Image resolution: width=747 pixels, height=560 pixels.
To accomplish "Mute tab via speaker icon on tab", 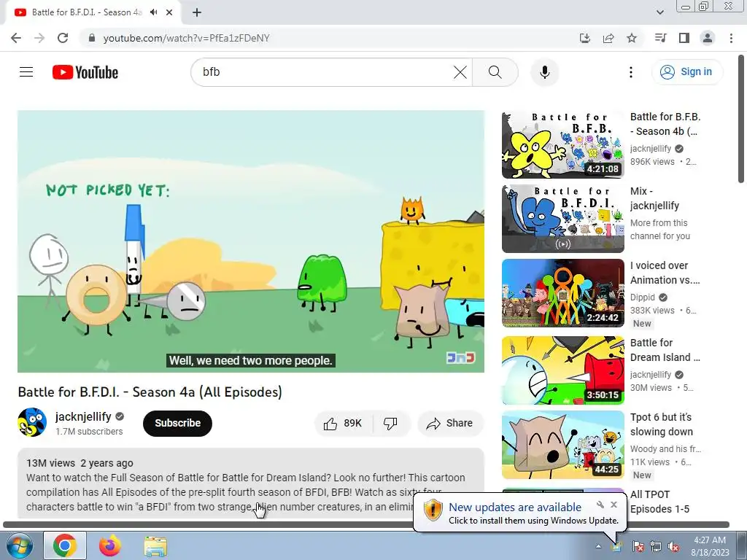I will click(153, 12).
